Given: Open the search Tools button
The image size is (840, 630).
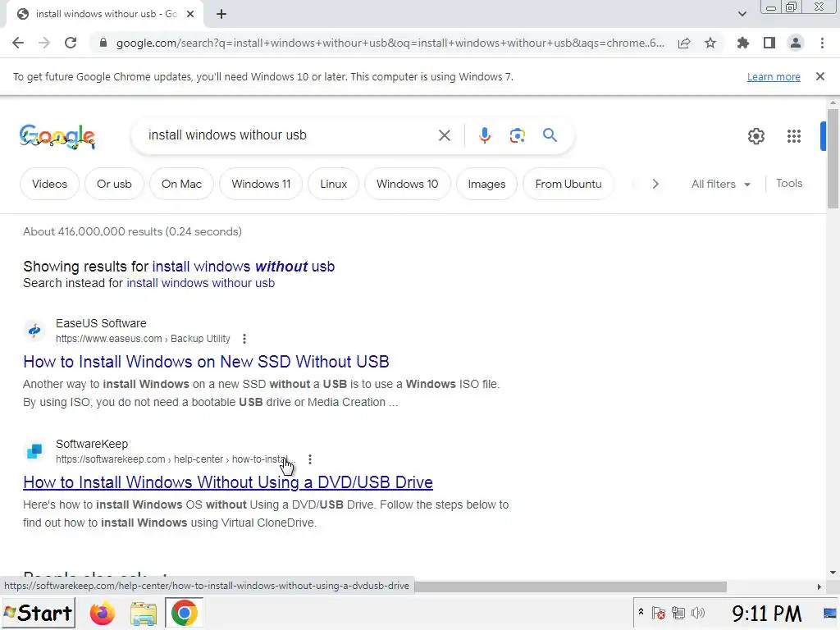Looking at the screenshot, I should [789, 184].
